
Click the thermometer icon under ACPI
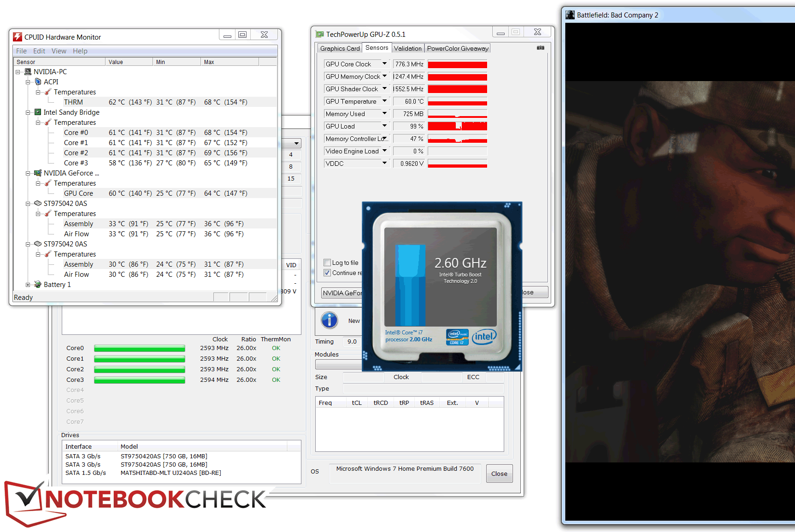point(48,92)
